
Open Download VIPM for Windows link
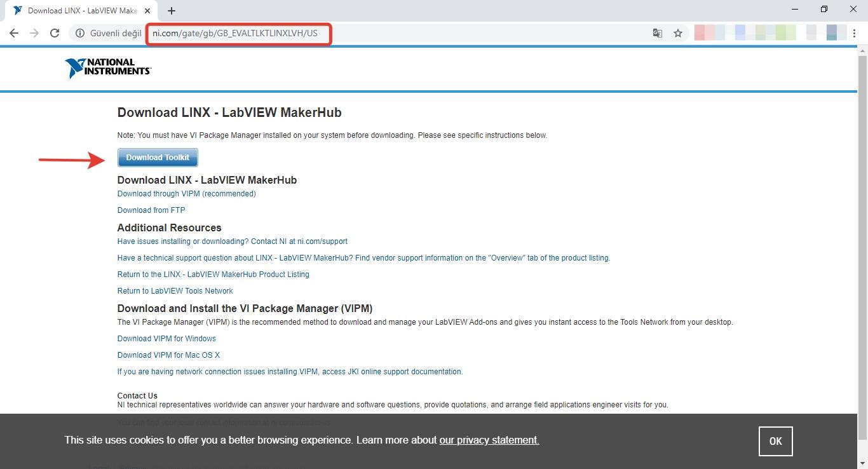166,339
